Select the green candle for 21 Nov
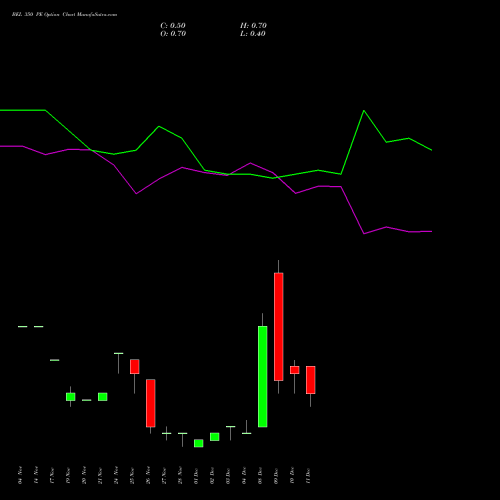Screen dimensions: 500x500 [x=103, y=397]
